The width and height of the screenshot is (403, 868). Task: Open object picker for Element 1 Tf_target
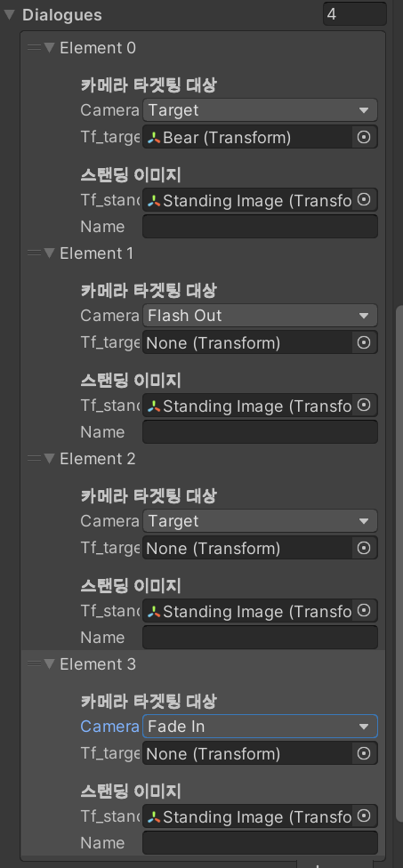click(364, 342)
